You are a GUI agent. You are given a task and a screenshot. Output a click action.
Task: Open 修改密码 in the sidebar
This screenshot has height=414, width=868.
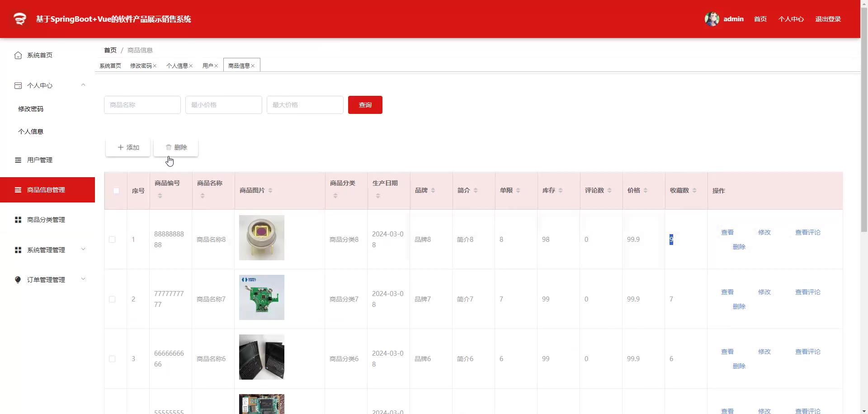[31, 109]
